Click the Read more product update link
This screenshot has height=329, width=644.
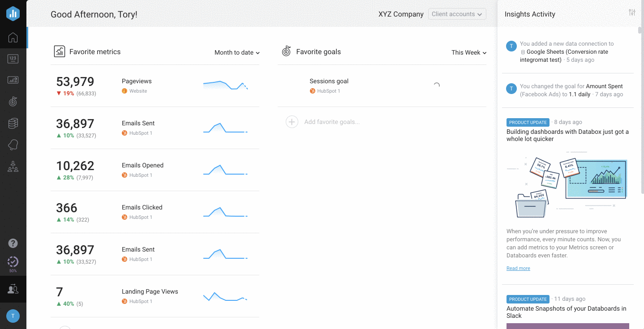point(518,268)
